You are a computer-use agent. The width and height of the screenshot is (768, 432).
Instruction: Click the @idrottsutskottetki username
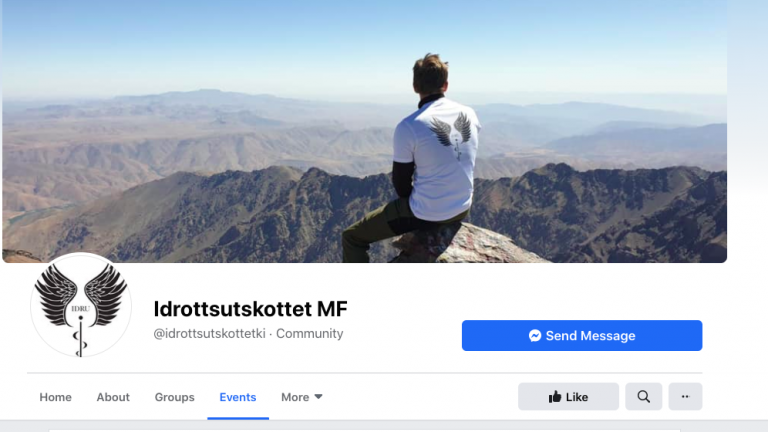point(209,334)
